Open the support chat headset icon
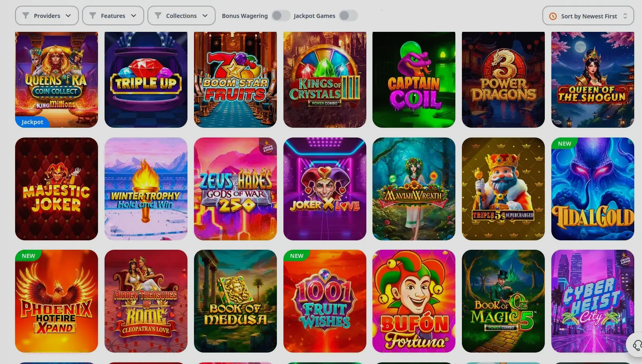Image resolution: width=642 pixels, height=364 pixels. coord(637,346)
